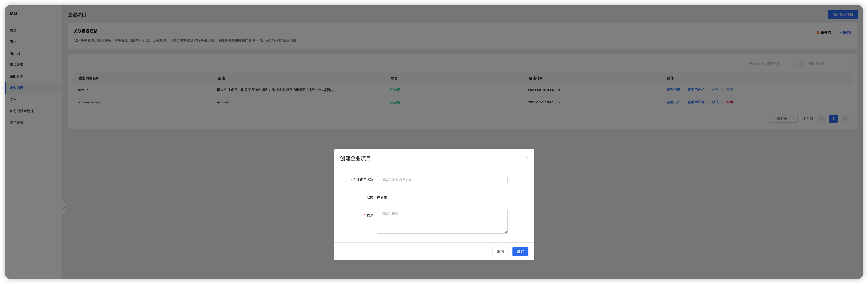Click the search icon in project name box
This screenshot has height=284, width=868.
797,64
